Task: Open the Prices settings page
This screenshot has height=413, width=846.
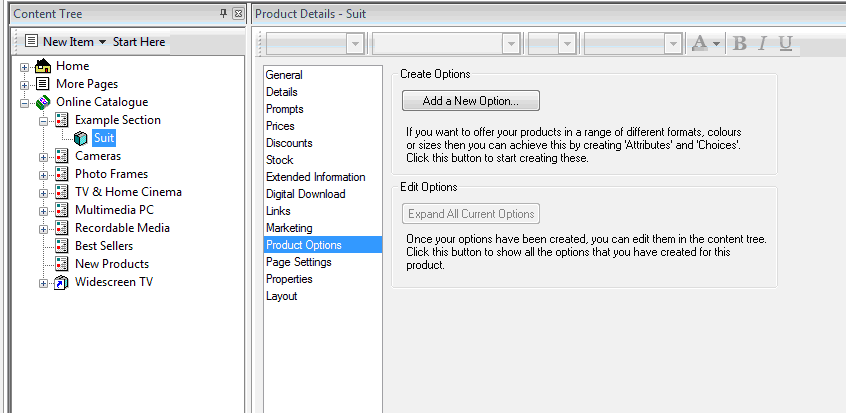Action: coord(280,126)
